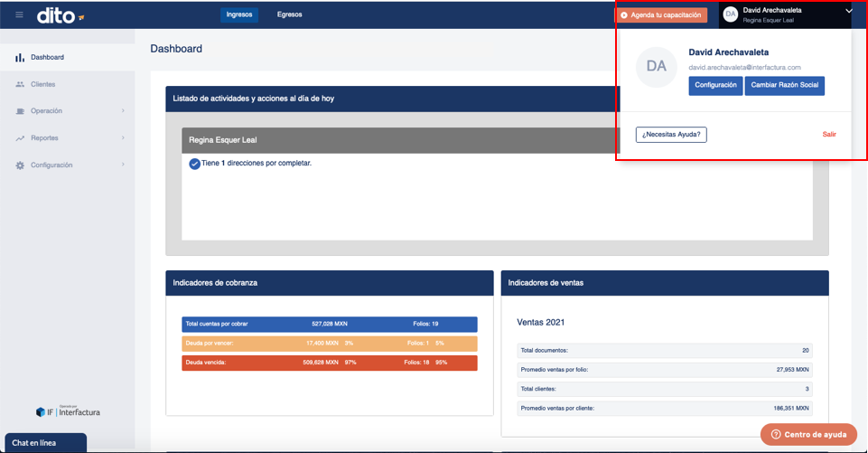868x453 pixels.
Task: Switch to the Egresos tab
Action: (x=290, y=15)
